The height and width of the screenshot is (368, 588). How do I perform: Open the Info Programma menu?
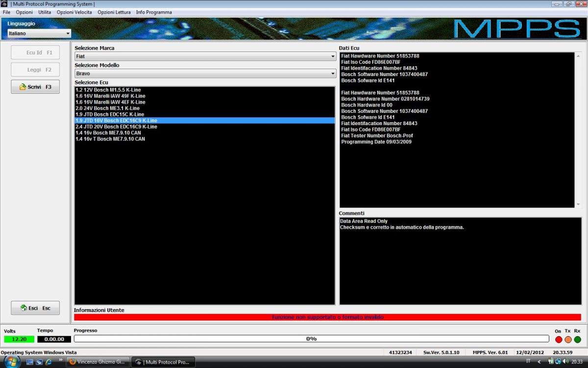click(154, 12)
